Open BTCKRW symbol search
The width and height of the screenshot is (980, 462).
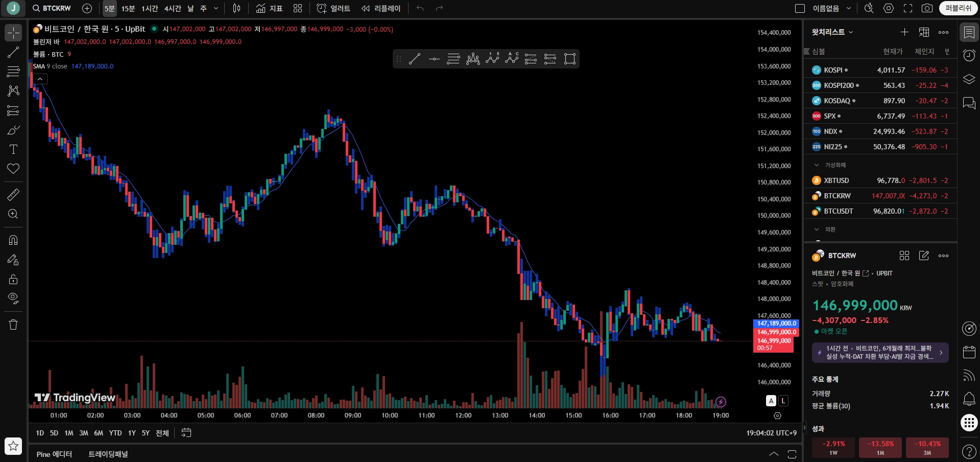[x=52, y=8]
